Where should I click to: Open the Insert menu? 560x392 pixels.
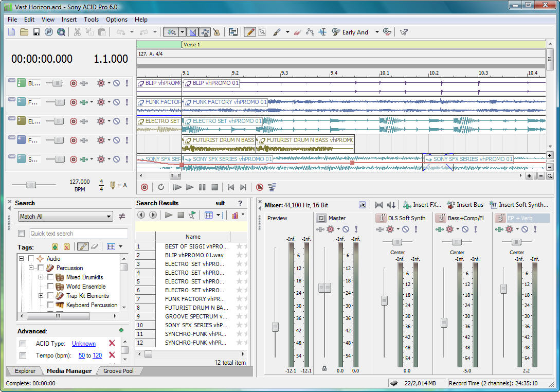(69, 20)
